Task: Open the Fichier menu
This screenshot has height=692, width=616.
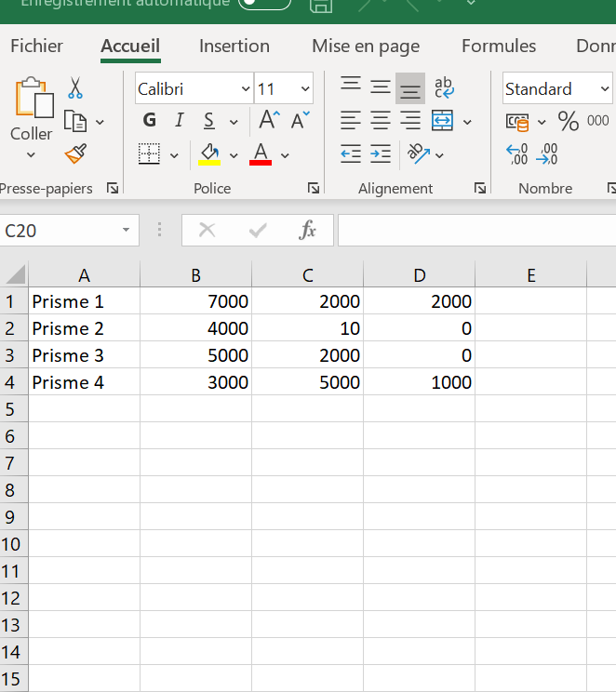Action: [x=36, y=47]
